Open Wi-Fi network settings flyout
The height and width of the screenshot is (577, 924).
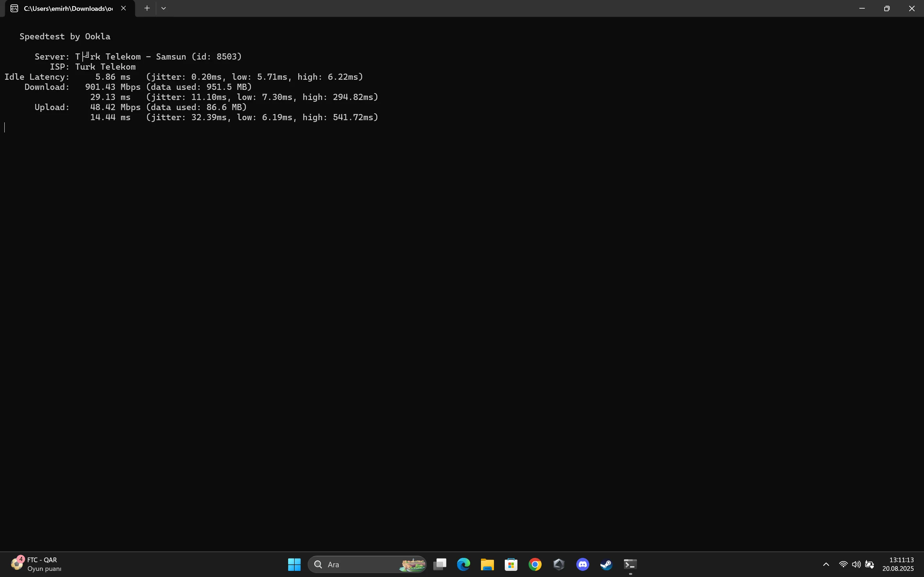[x=843, y=564]
